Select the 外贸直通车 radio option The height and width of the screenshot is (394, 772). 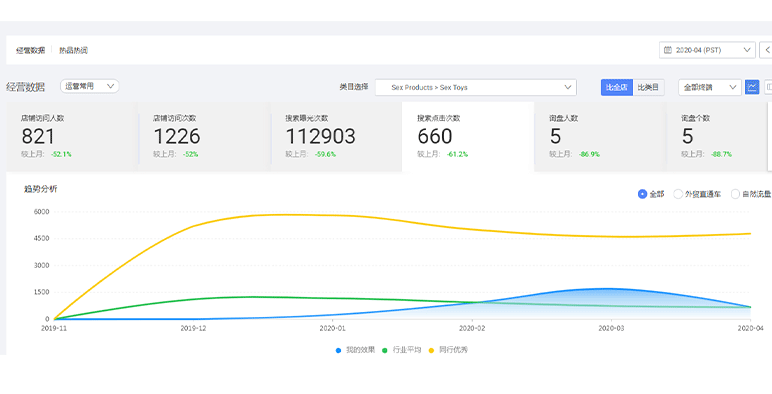[678, 194]
